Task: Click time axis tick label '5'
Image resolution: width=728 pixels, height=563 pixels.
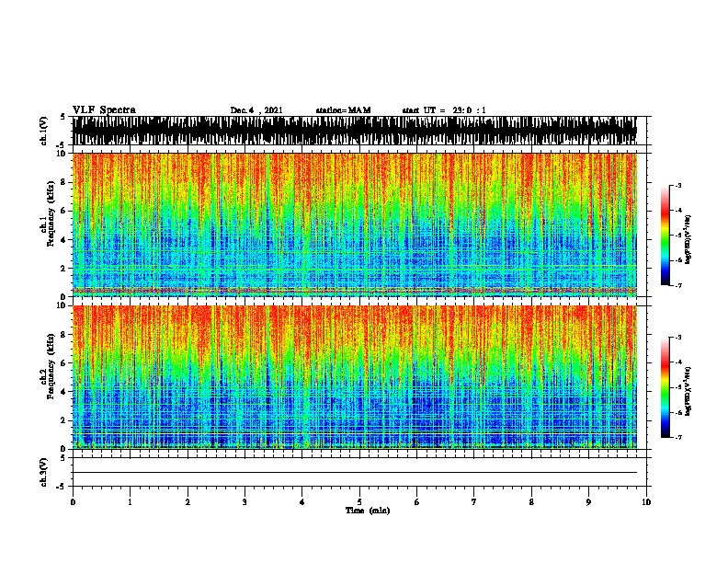Action: coord(359,502)
